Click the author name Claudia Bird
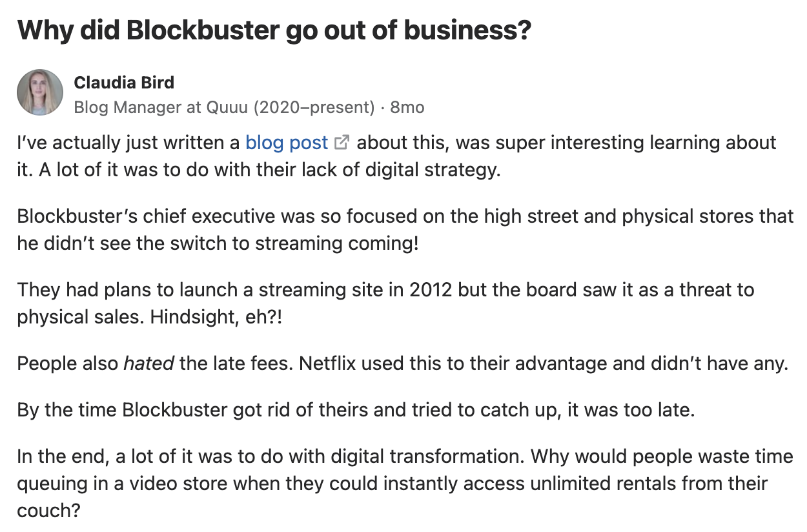The width and height of the screenshot is (807, 532). (124, 82)
